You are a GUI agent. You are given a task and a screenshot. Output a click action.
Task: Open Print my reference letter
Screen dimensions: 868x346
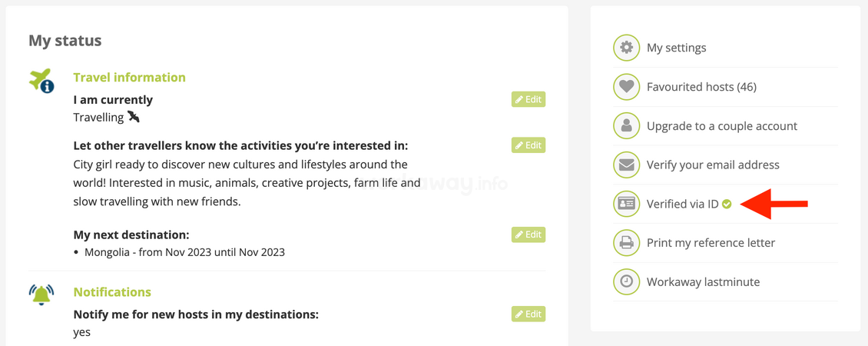[x=711, y=243]
